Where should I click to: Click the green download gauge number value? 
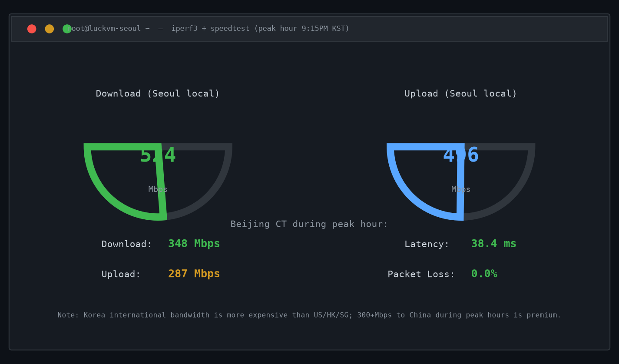[158, 156]
